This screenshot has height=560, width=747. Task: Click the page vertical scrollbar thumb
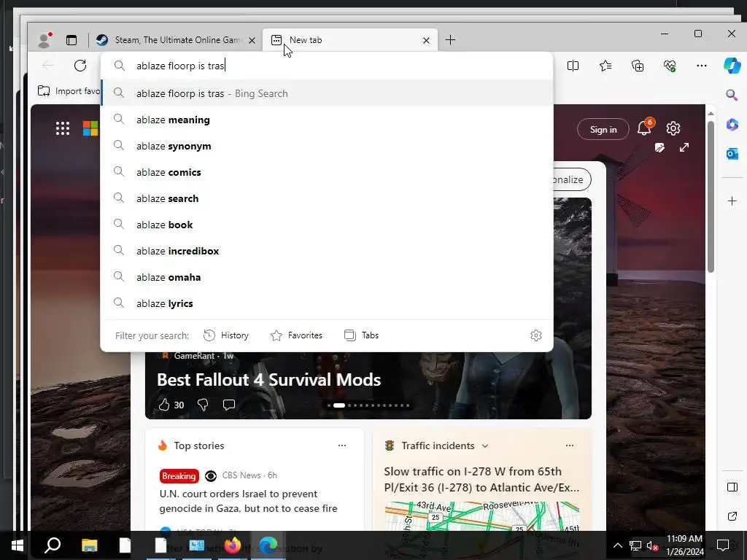click(711, 197)
